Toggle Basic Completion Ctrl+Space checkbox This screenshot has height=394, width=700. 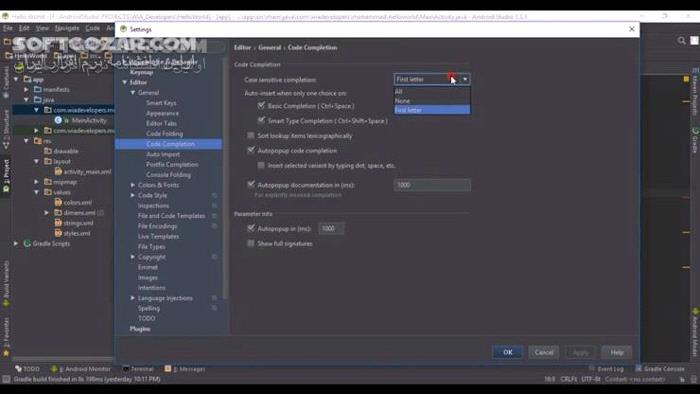pos(261,106)
